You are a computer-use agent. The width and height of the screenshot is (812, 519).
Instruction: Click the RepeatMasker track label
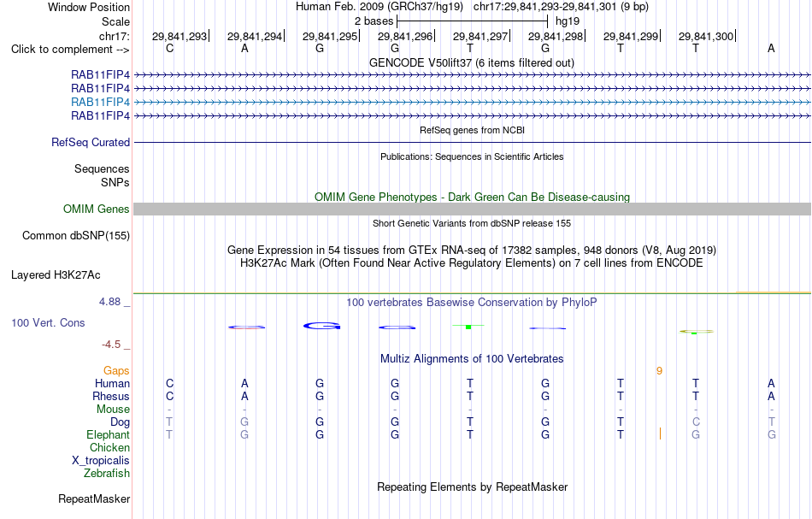coord(94,499)
